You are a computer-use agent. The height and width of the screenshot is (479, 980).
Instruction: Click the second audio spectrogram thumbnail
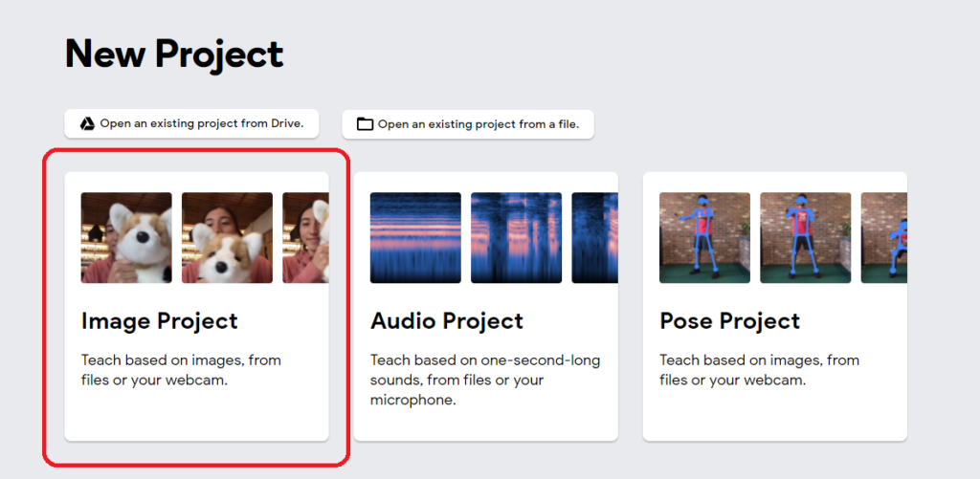(x=516, y=238)
